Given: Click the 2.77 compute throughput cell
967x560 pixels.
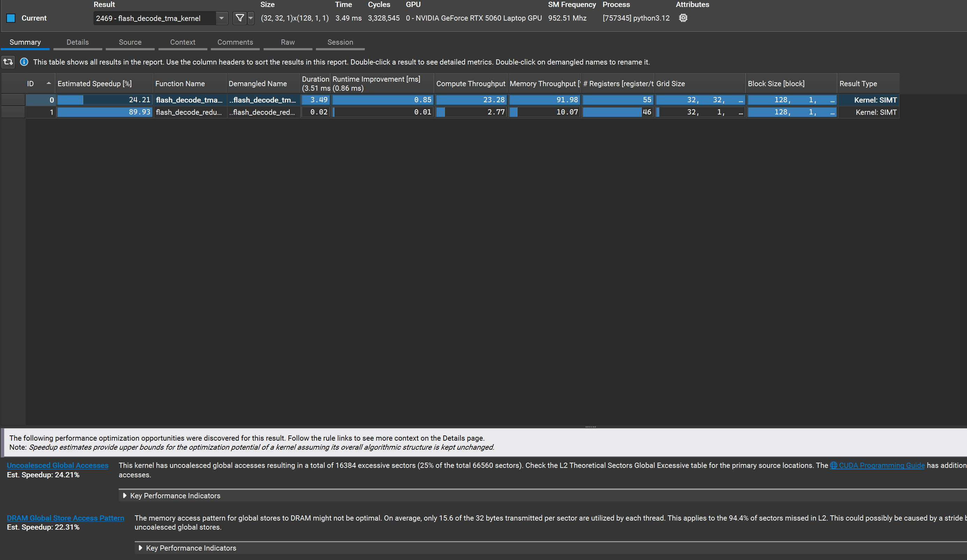Looking at the screenshot, I should 471,112.
